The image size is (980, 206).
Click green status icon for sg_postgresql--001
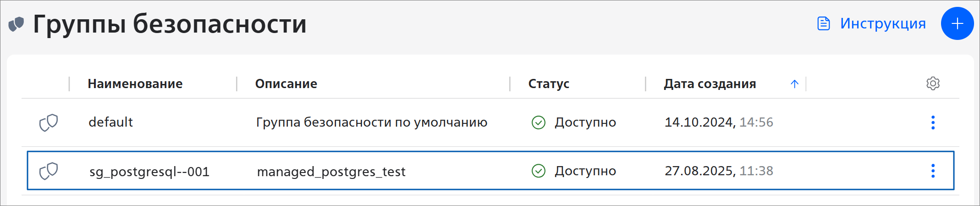pos(538,171)
